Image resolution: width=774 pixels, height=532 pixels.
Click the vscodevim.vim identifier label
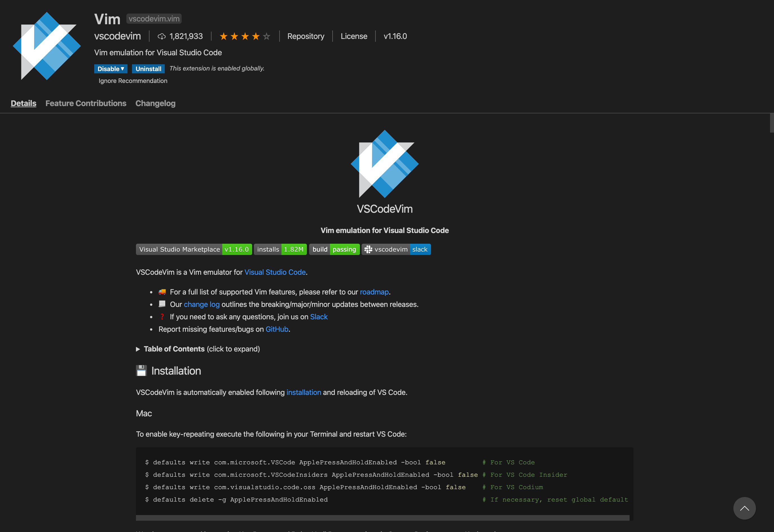(154, 19)
